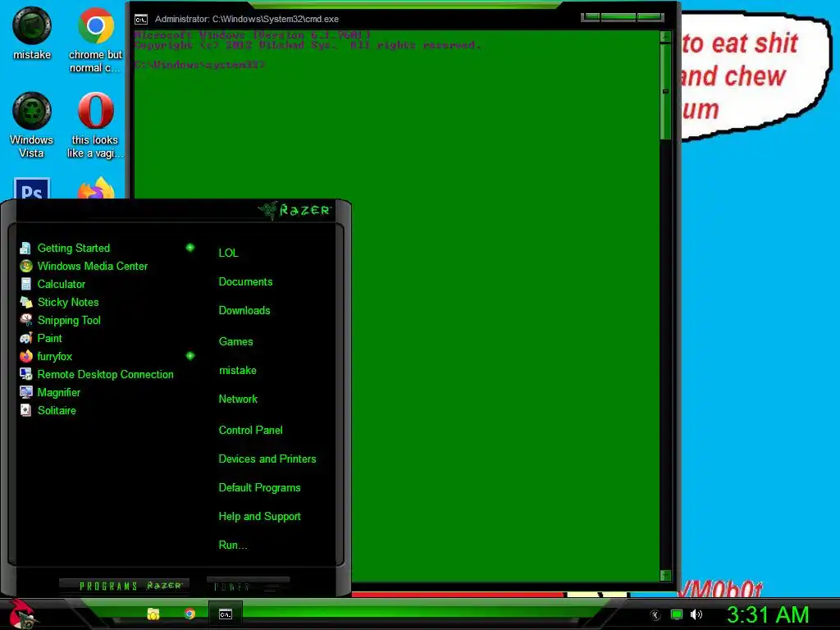Open Default Programs
Viewport: 840px width, 630px height.
[x=259, y=488]
